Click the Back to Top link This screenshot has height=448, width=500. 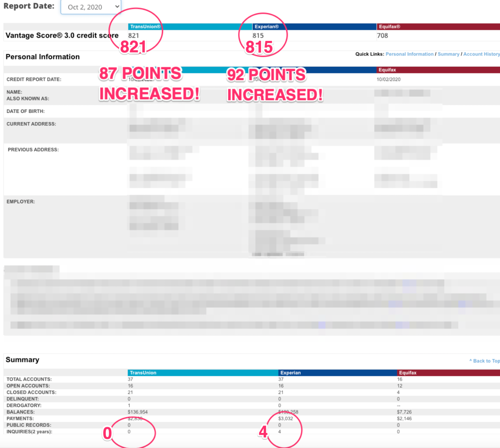[x=485, y=361]
